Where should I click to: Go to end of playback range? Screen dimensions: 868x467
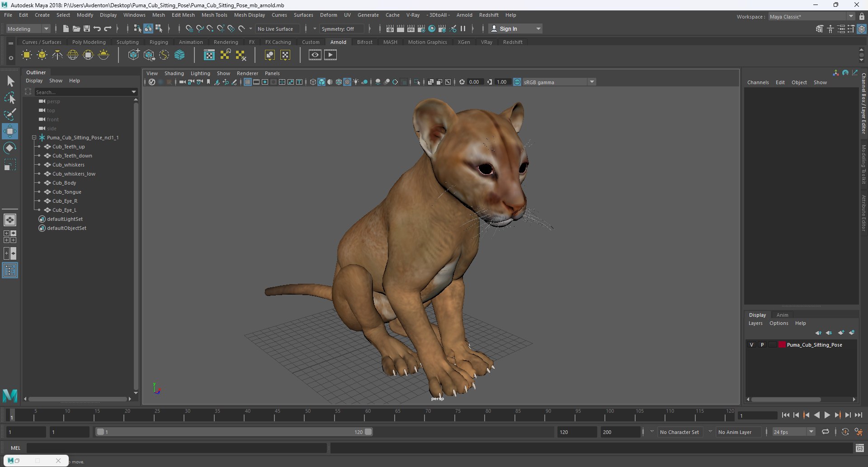pyautogui.click(x=859, y=415)
